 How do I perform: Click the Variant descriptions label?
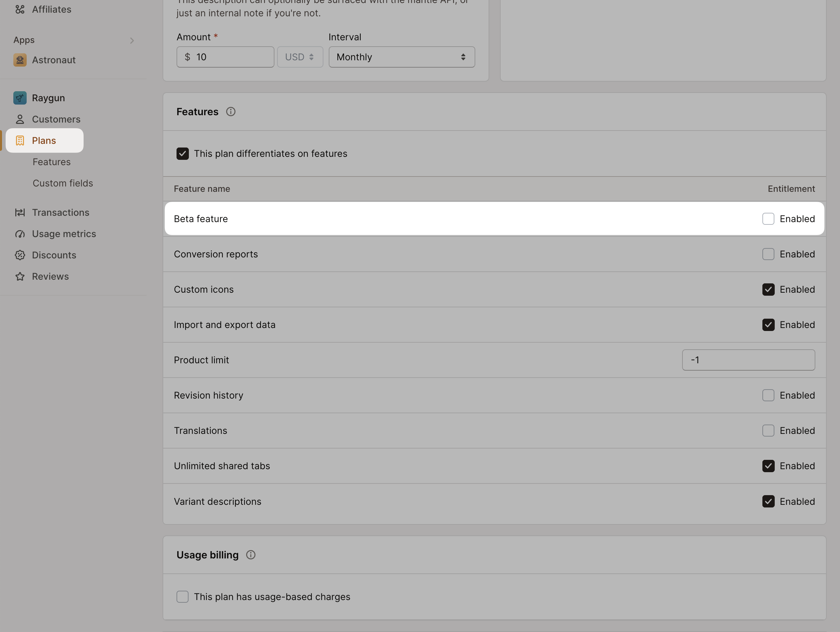[x=217, y=501]
